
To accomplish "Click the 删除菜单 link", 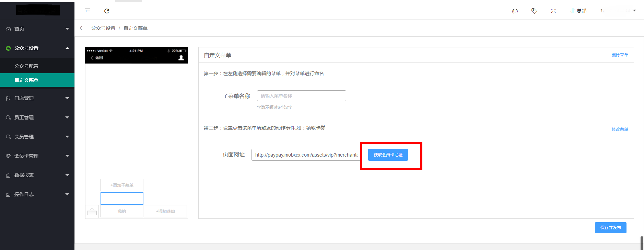I will [620, 55].
